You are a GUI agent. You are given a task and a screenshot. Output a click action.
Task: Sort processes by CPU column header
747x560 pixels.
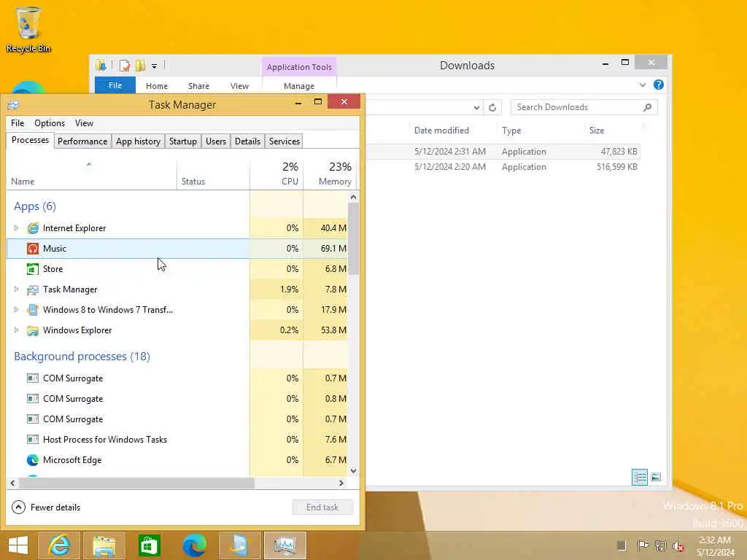pyautogui.click(x=276, y=174)
